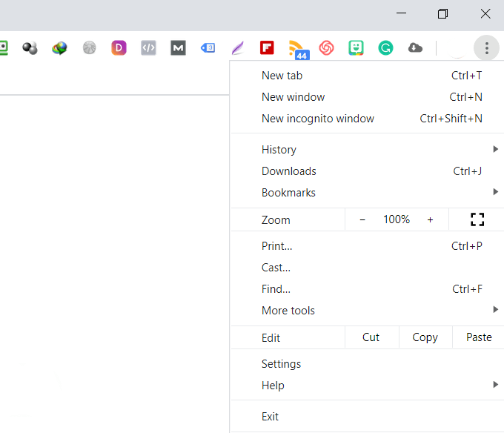Click the Copy button in Edit row
The height and width of the screenshot is (433, 504).
pos(425,337)
